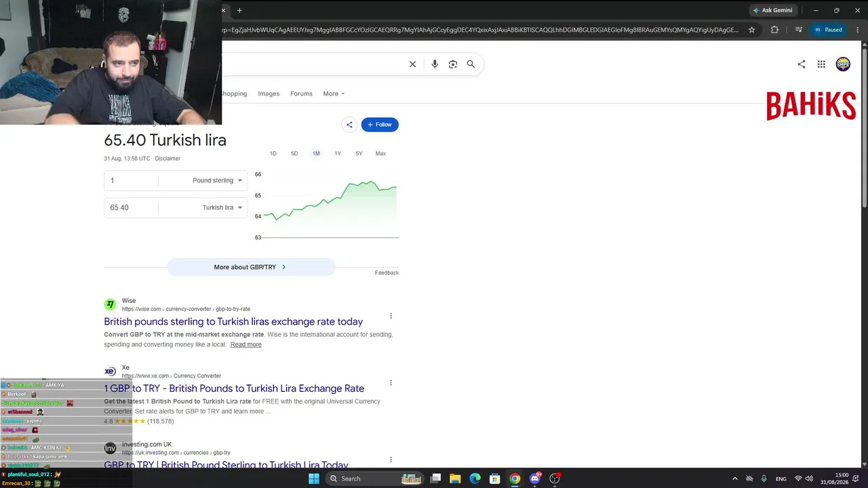This screenshot has height=488, width=868.
Task: Open the taskbar clock and date
Action: [834, 479]
